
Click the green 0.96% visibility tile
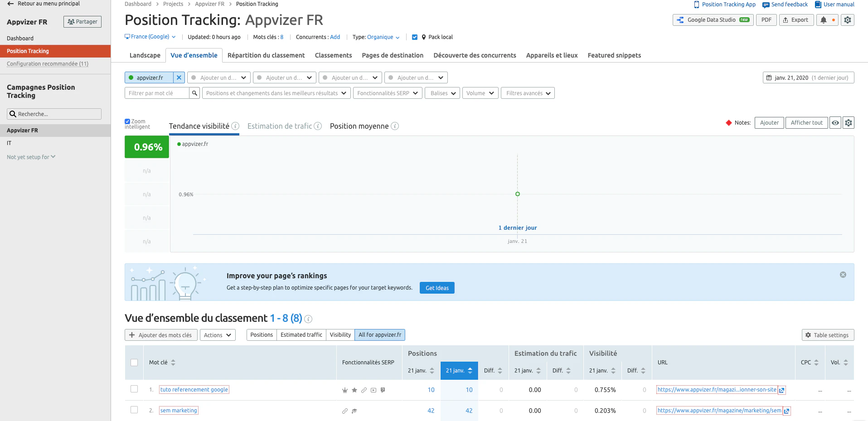147,147
